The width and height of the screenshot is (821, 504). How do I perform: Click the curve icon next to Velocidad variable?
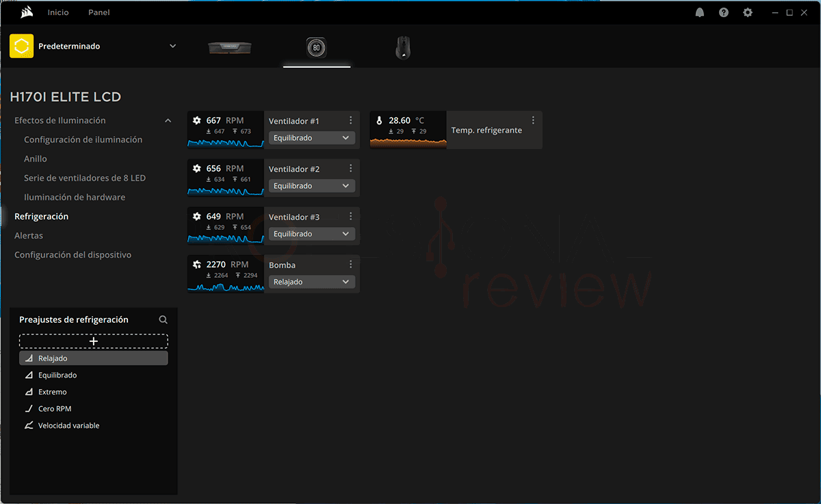pyautogui.click(x=29, y=425)
